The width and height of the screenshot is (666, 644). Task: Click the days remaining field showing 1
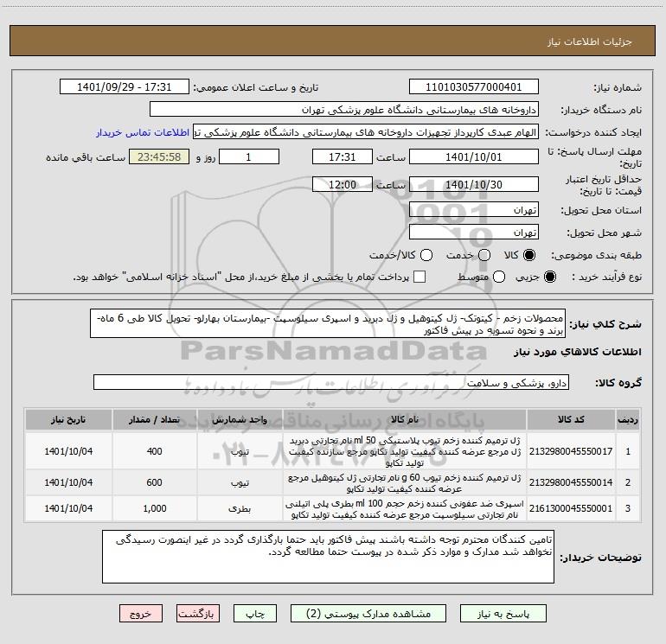point(249,156)
